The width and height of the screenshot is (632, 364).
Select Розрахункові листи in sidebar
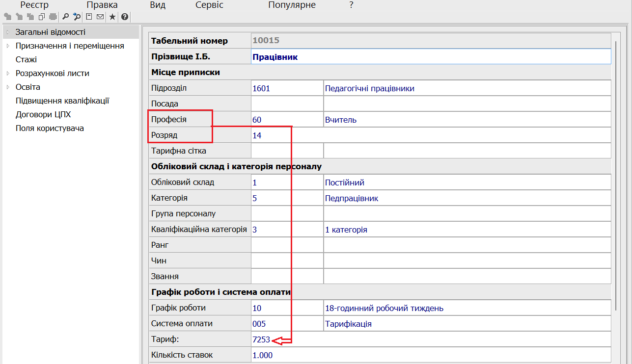point(53,74)
